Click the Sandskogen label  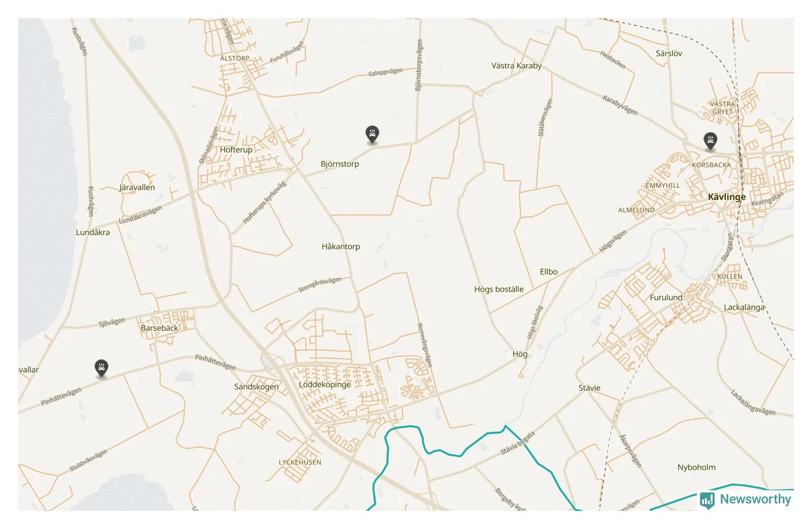pos(256,387)
